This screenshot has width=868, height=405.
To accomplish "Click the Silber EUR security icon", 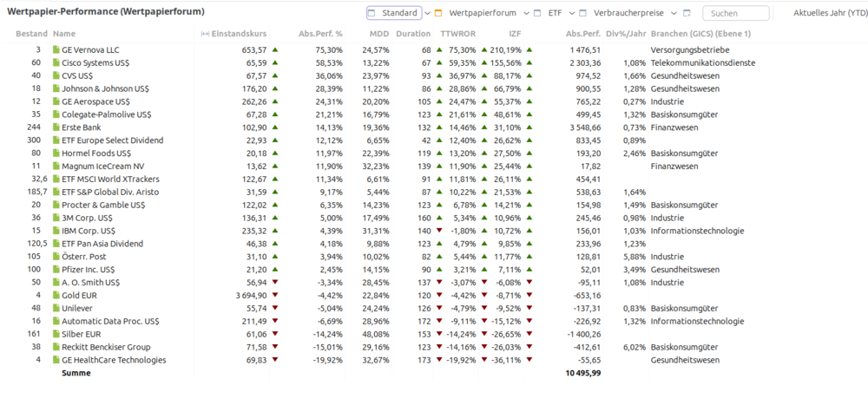I will (56, 334).
